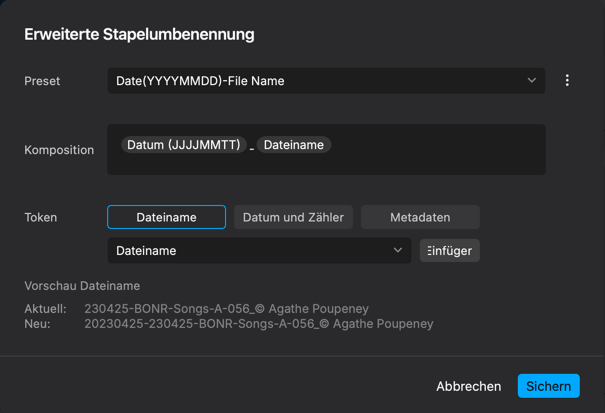
Task: Click the Neu preview file name text
Action: [259, 323]
